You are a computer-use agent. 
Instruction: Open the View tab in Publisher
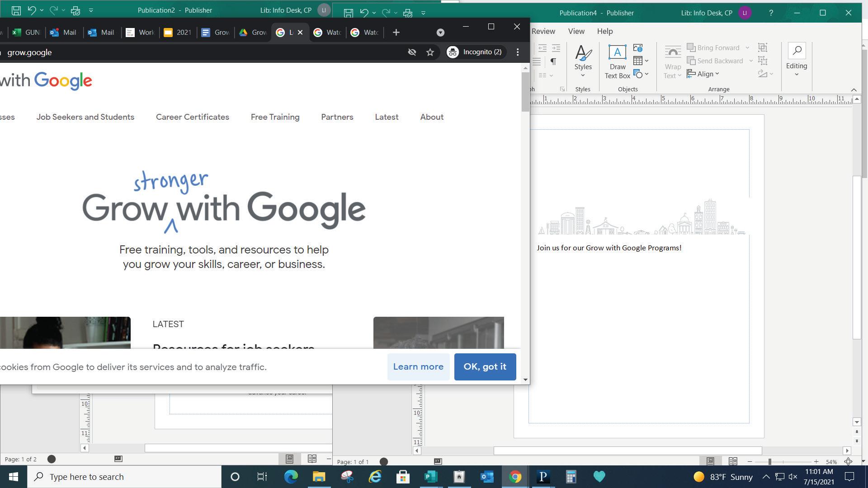tap(576, 31)
